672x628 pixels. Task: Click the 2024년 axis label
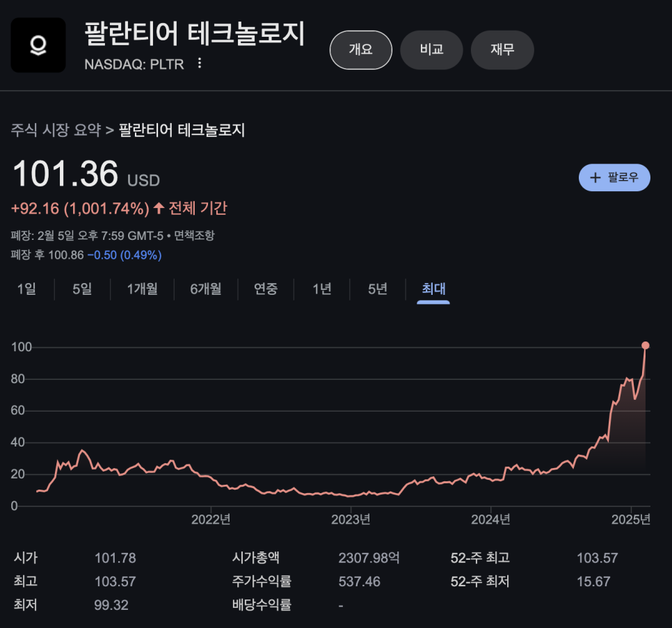pyautogui.click(x=490, y=520)
